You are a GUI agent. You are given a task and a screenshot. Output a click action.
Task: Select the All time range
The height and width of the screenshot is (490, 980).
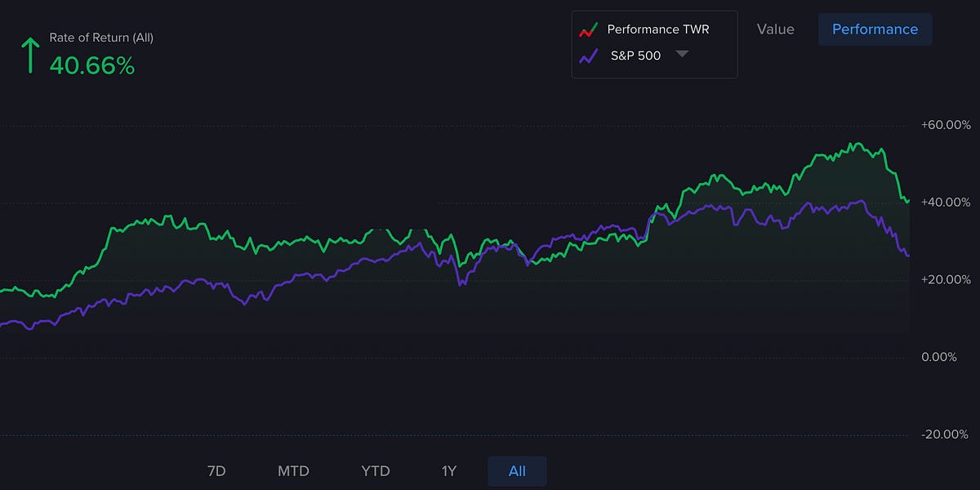(x=516, y=471)
